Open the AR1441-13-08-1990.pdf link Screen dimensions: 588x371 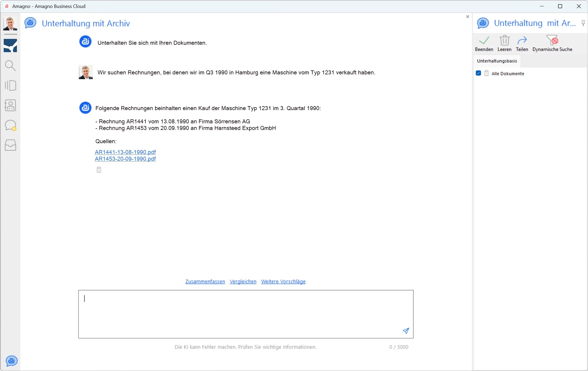point(125,152)
